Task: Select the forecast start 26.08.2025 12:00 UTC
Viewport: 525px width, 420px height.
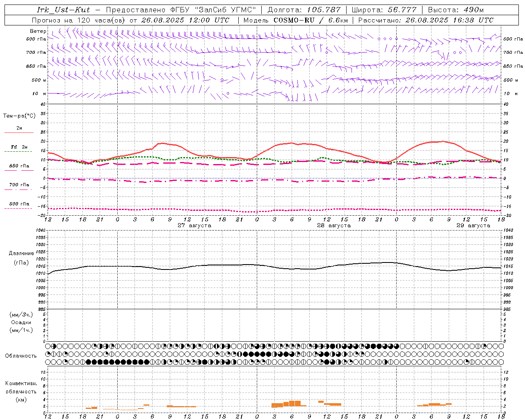Action: point(185,20)
